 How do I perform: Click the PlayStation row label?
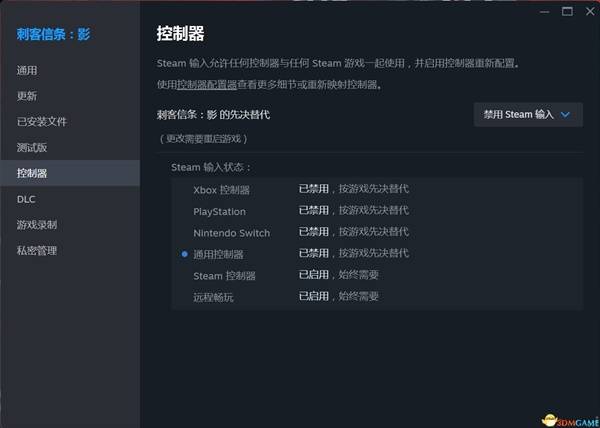pos(220,212)
